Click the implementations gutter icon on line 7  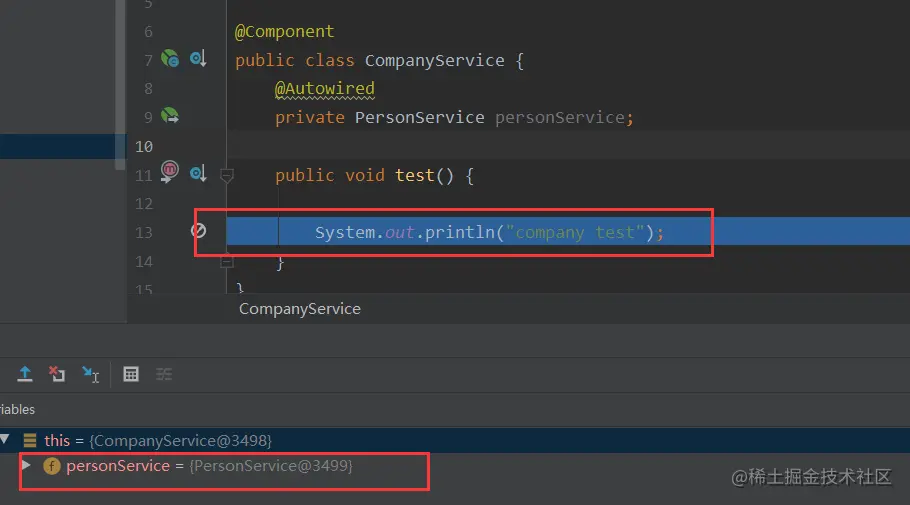pyautogui.click(x=198, y=59)
